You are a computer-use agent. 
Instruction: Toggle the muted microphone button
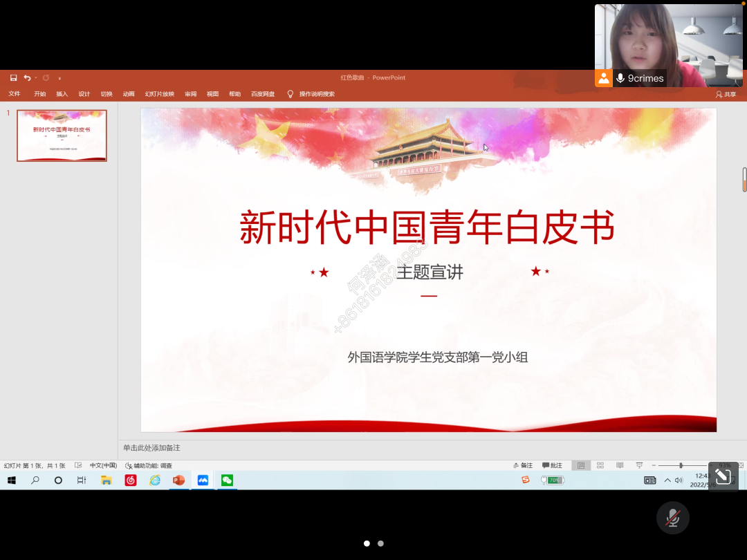click(x=673, y=518)
